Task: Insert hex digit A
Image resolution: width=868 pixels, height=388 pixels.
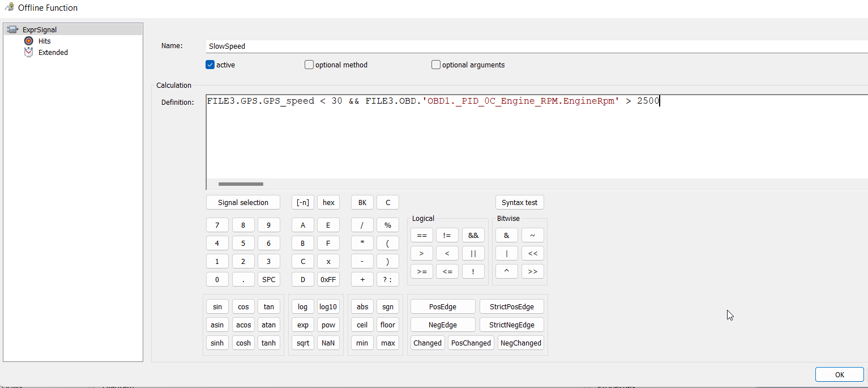Action: coord(303,225)
